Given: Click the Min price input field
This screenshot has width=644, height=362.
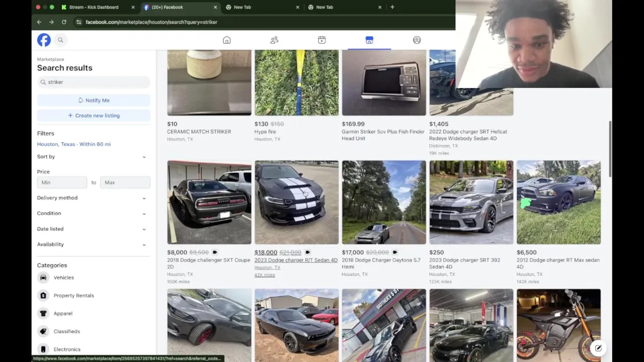Looking at the screenshot, I should click(62, 183).
